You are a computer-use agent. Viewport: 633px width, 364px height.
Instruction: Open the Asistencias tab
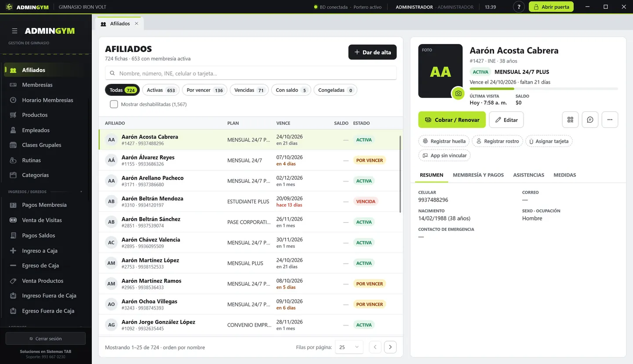coord(529,175)
